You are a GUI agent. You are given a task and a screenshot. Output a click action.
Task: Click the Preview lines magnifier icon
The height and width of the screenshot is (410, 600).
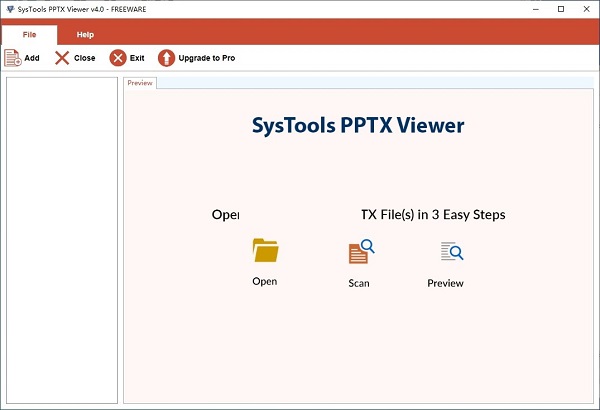452,251
